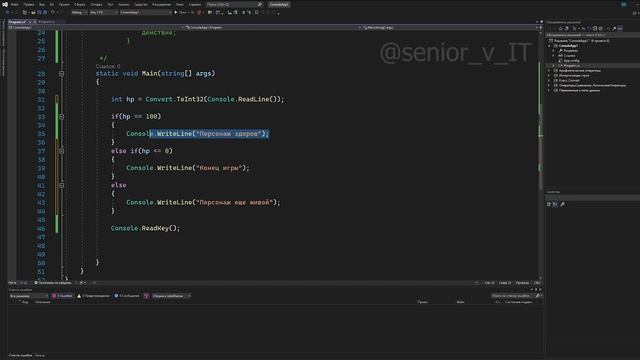Screen dimensions: 640x360
Task: Toggle the 0 Сообщения messages filter
Action: pos(127,296)
